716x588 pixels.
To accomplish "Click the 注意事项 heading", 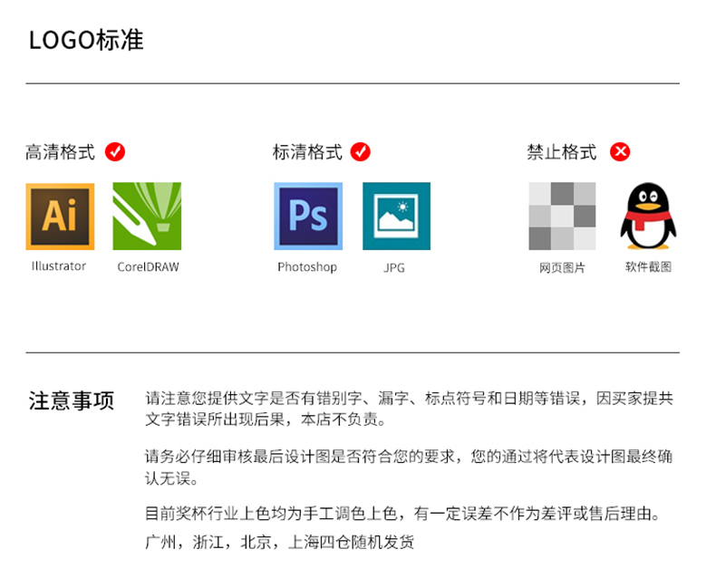I will pyautogui.click(x=72, y=400).
